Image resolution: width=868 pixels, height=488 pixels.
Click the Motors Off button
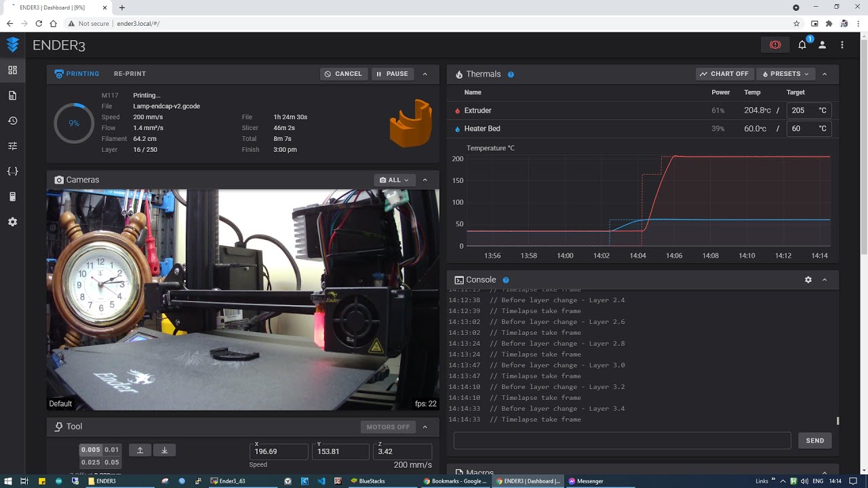point(388,427)
